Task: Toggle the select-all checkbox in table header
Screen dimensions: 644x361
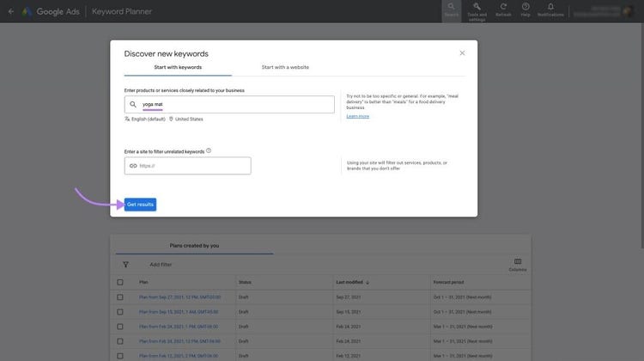Action: pos(120,282)
